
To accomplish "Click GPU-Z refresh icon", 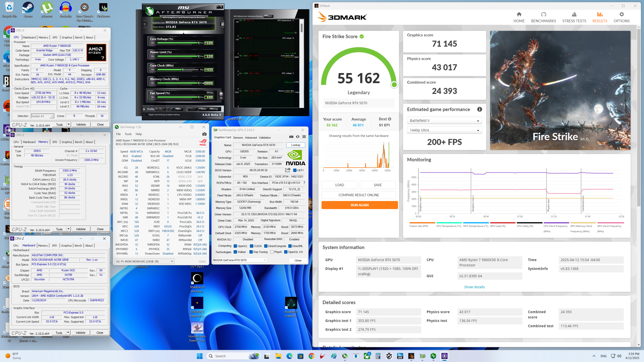I will [298, 137].
